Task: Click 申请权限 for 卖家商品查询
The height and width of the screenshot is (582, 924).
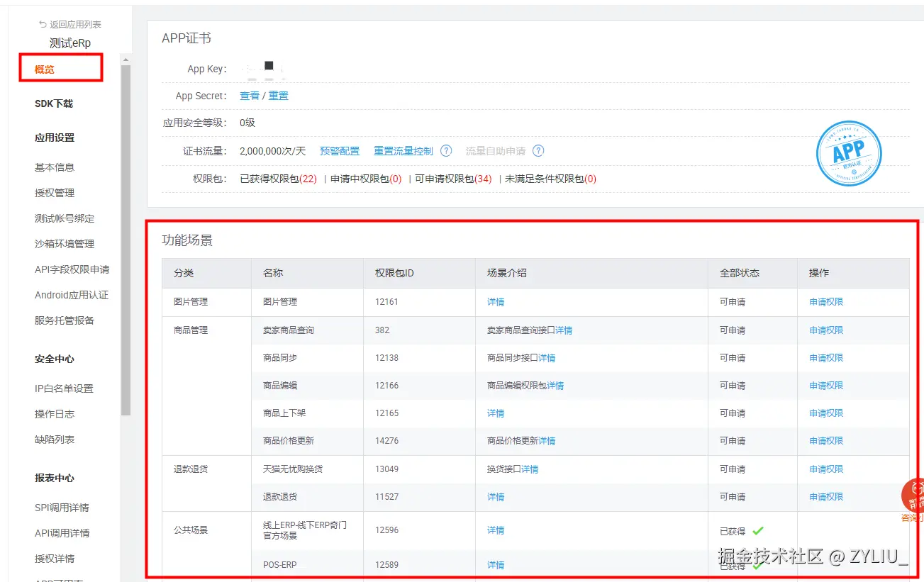Action: pyautogui.click(x=826, y=330)
